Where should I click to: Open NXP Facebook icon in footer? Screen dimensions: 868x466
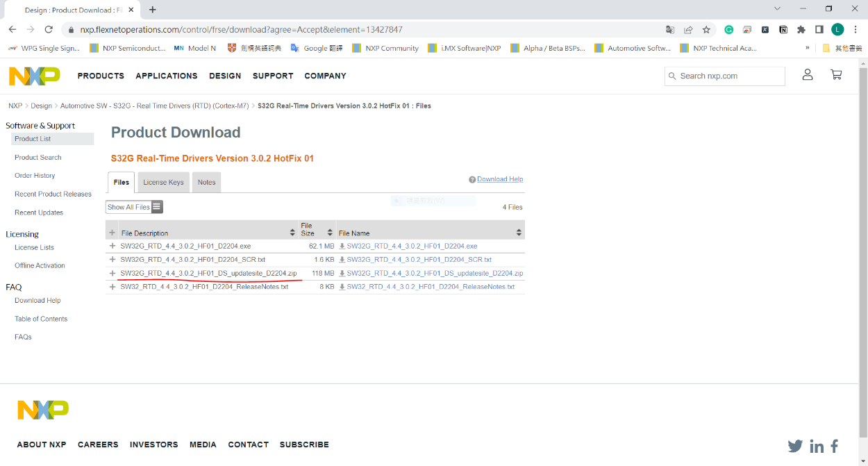pos(834,446)
